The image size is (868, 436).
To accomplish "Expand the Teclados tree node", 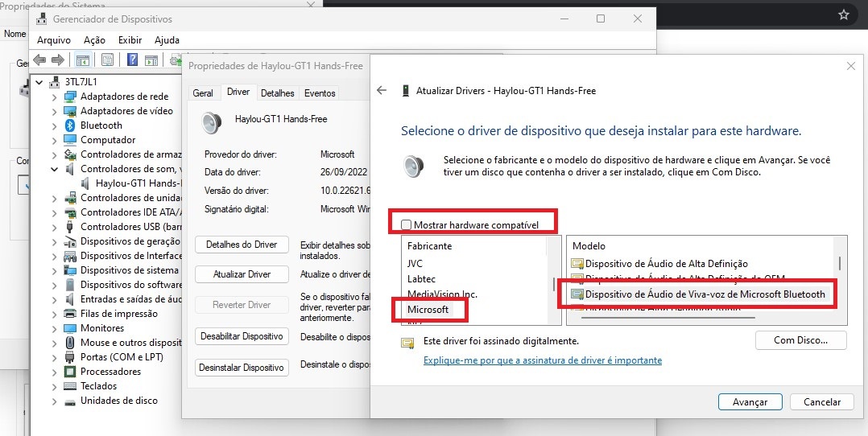I will coord(54,386).
